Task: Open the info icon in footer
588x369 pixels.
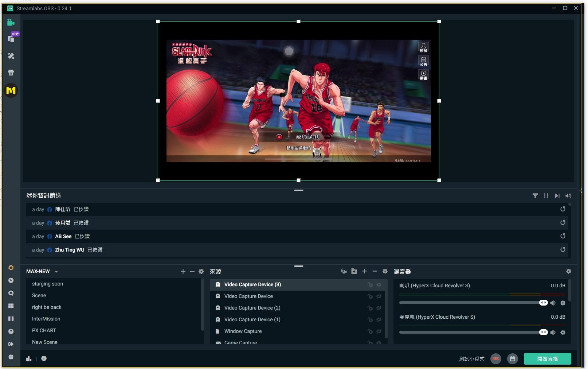Action: pos(44,358)
